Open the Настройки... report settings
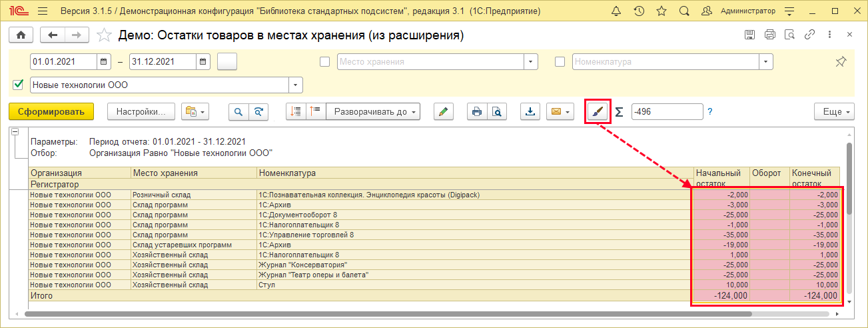This screenshot has height=328, width=868. pos(141,111)
